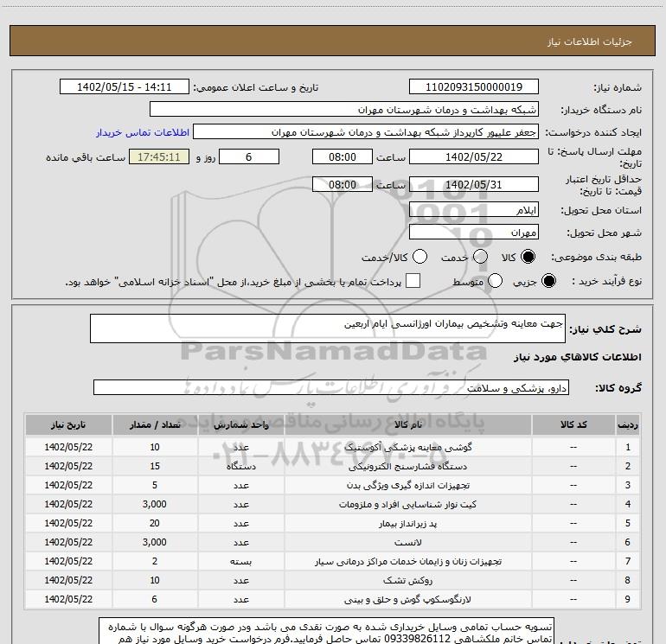Click the کد کالا column header
Viewport: 666px width, 644px height.
573,425
